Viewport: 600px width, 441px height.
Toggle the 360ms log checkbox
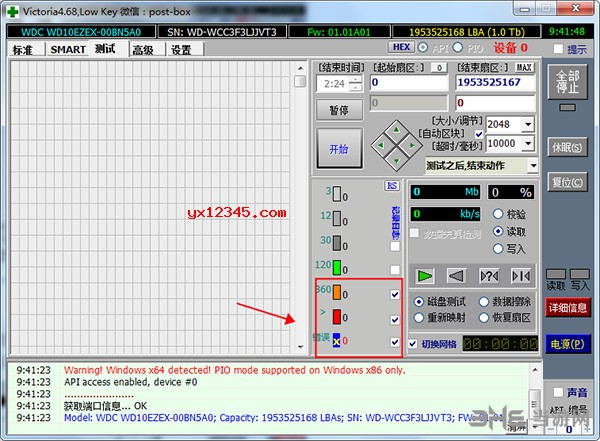click(x=395, y=294)
